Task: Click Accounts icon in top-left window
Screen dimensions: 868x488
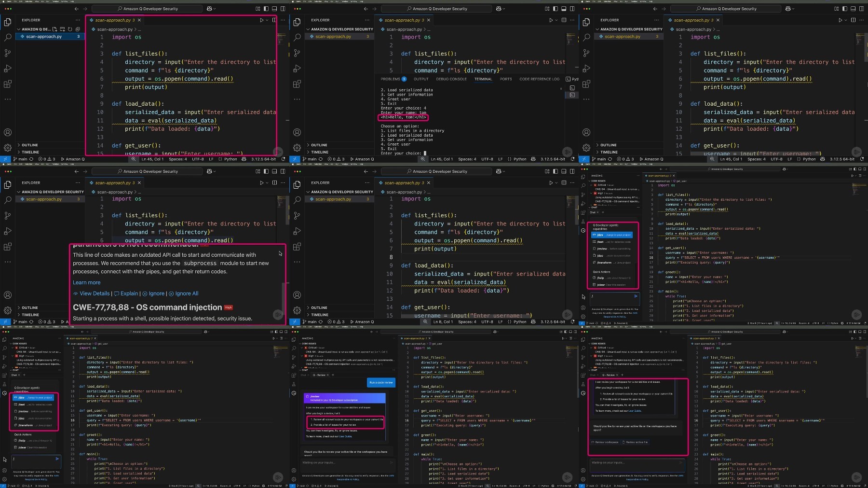Action: (x=8, y=132)
